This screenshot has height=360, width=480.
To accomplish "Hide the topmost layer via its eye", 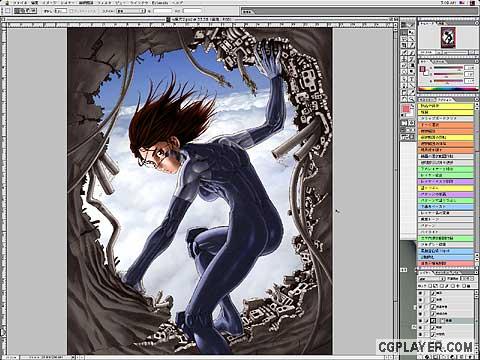I will (x=420, y=293).
